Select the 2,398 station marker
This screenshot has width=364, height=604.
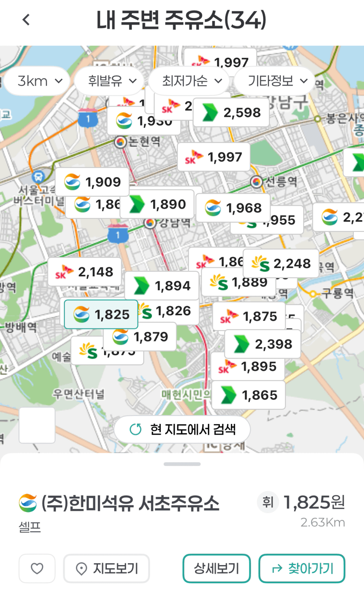coord(263,344)
